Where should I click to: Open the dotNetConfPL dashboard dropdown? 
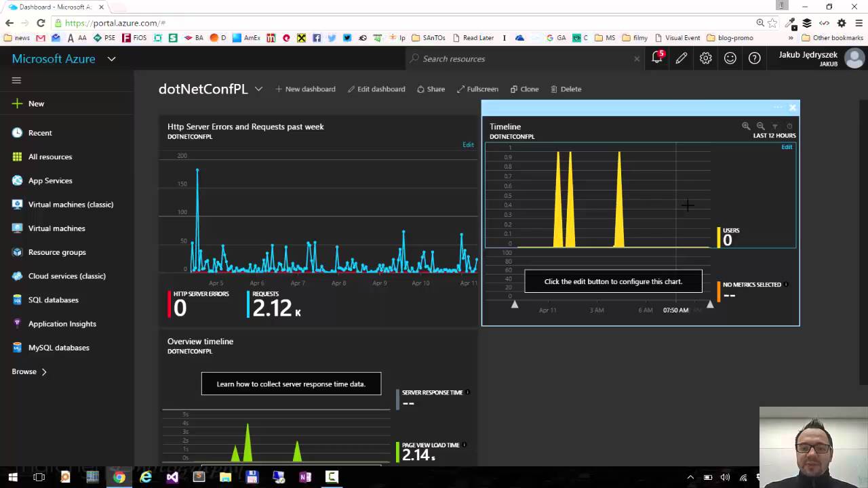pyautogui.click(x=258, y=89)
